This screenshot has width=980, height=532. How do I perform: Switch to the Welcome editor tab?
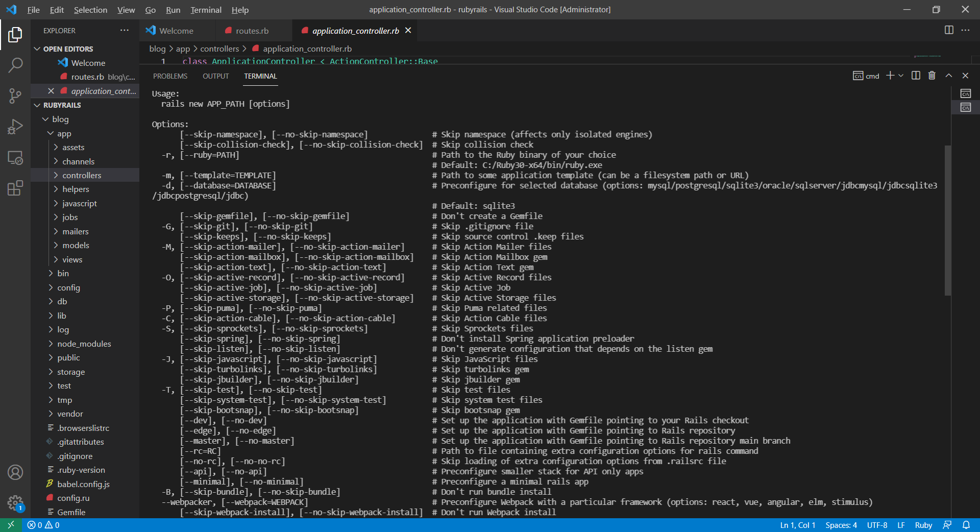tap(177, 31)
